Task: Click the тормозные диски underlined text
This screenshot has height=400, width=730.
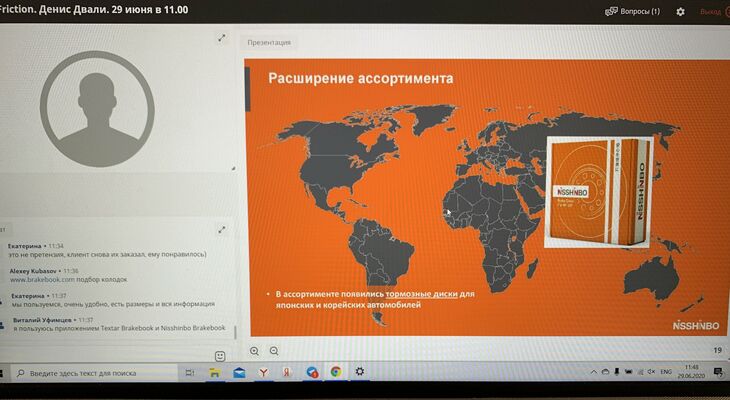Action: pos(421,294)
